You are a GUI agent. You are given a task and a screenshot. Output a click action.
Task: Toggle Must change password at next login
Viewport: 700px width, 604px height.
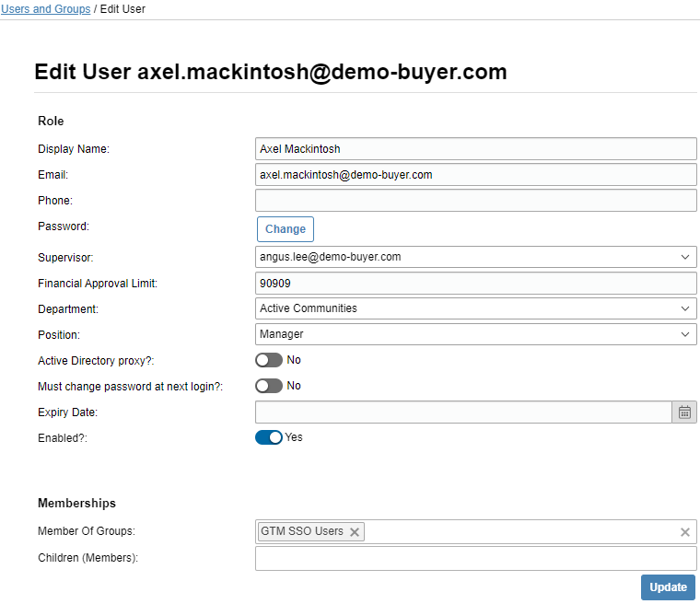pyautogui.click(x=269, y=386)
